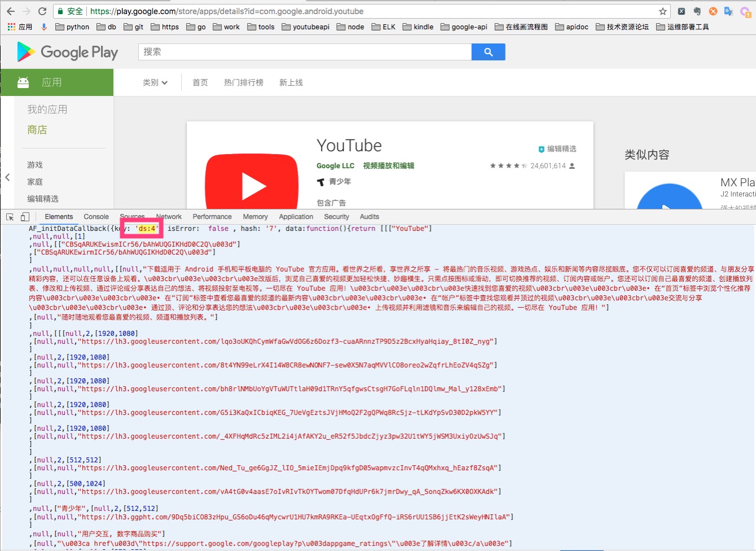
Task: Open the tools bookmark folder
Action: [261, 27]
